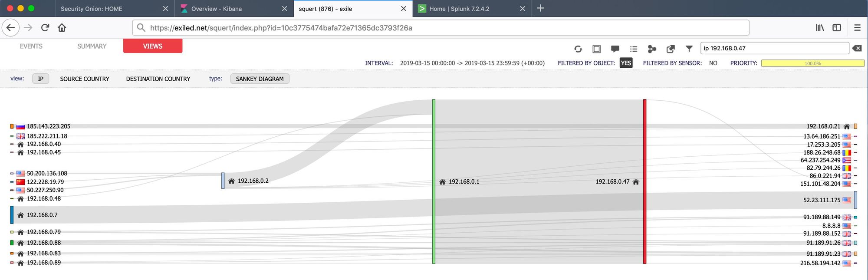Select the IP view option

pos(41,79)
